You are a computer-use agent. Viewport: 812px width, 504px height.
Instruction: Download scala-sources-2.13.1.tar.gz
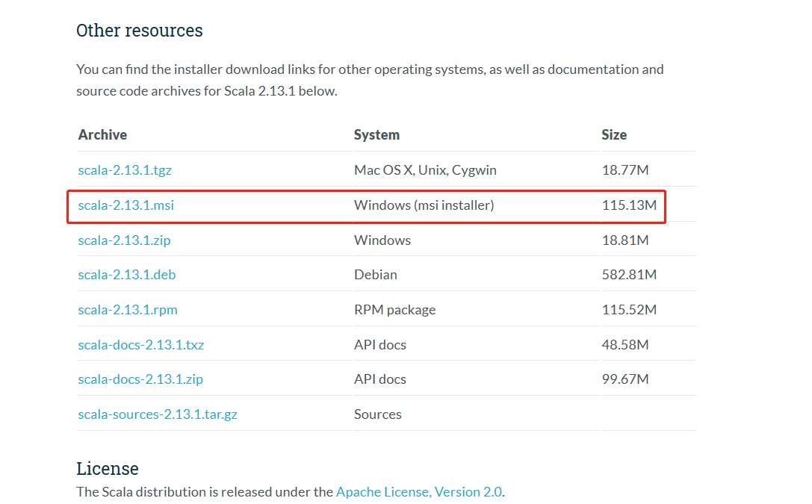point(158,414)
